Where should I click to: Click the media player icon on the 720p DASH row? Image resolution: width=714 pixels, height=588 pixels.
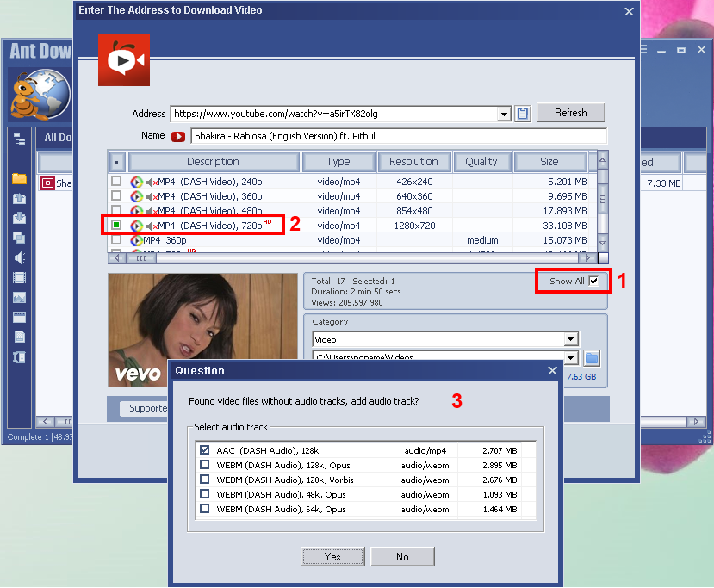click(136, 226)
